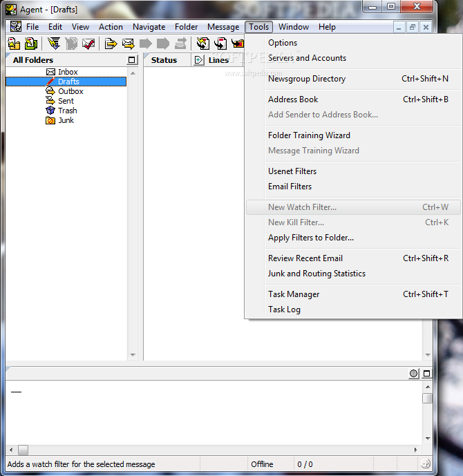This screenshot has width=463, height=476.
Task: Click folder pane scroll up arrow
Action: pos(133,73)
